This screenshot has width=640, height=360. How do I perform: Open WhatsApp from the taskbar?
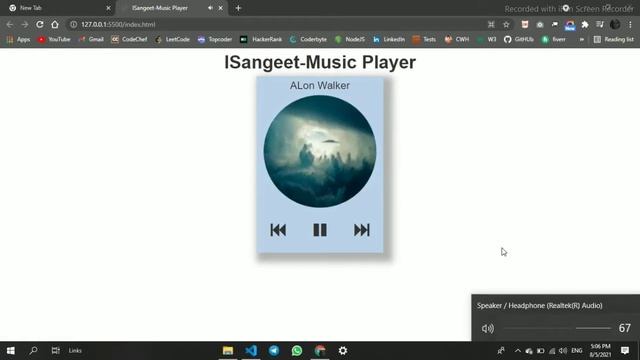pyautogui.click(x=297, y=351)
